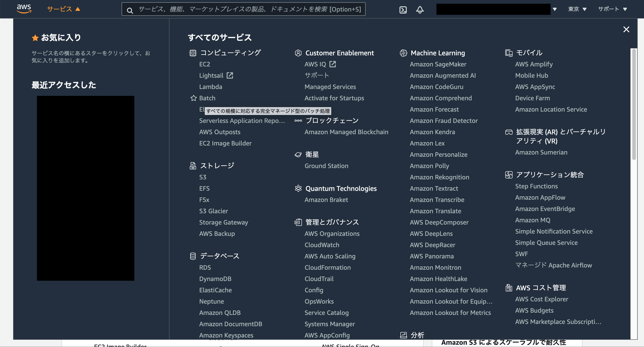This screenshot has width=644, height=347.
Task: Open Serverless Application Repository
Action: (242, 121)
